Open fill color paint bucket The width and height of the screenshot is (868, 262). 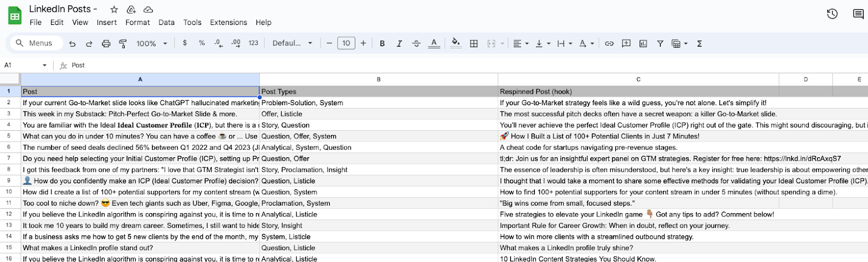456,43
